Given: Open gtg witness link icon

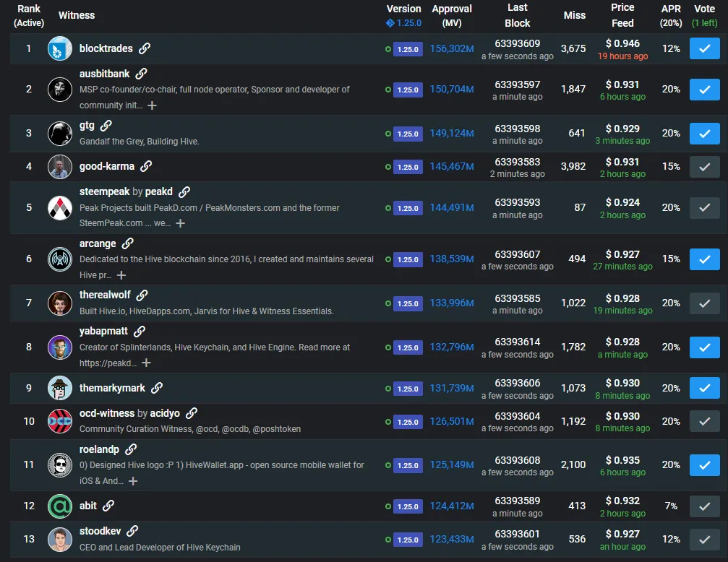Looking at the screenshot, I should tap(106, 125).
